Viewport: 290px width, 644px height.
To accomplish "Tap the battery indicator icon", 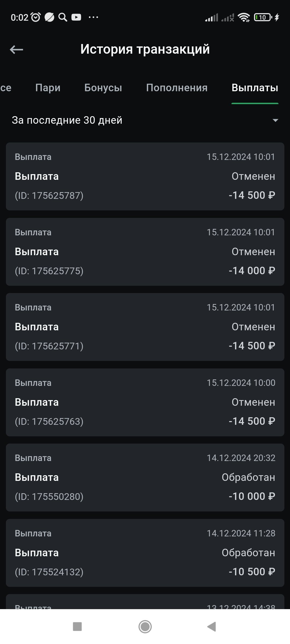I will click(263, 18).
